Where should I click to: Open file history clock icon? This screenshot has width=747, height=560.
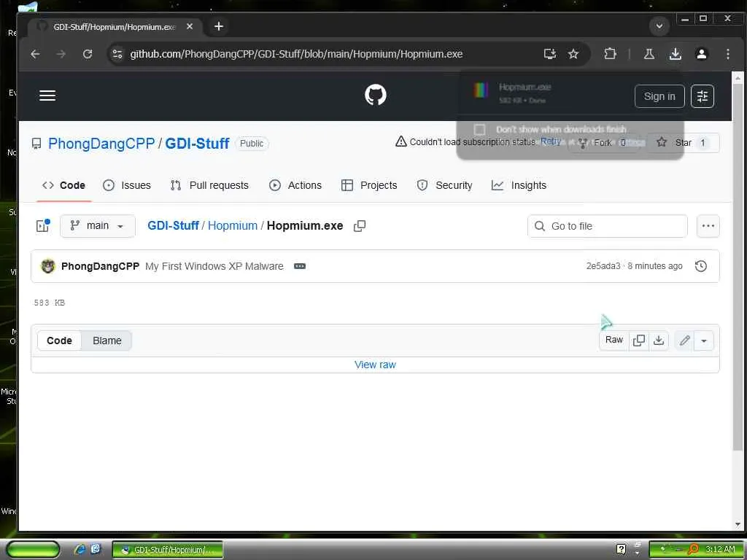pyautogui.click(x=701, y=266)
